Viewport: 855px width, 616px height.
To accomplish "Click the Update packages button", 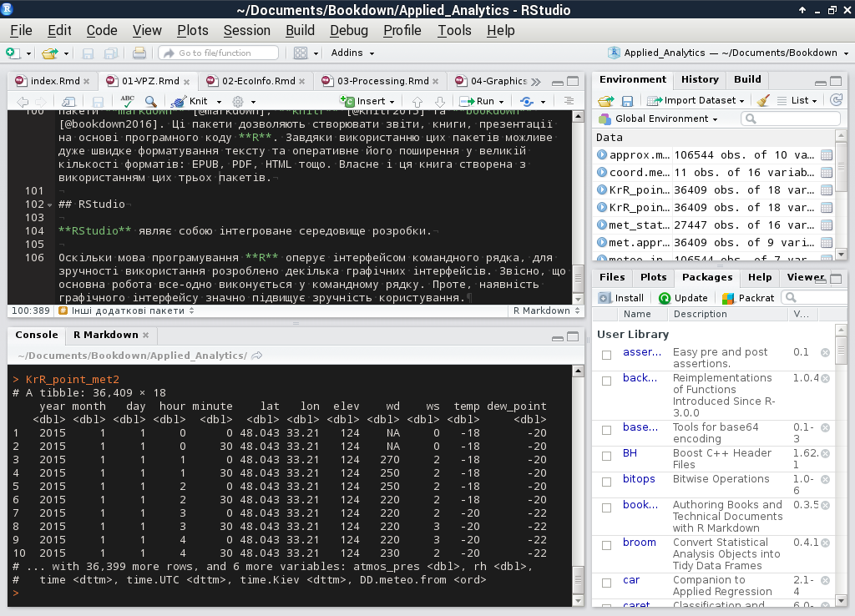I will (x=683, y=297).
